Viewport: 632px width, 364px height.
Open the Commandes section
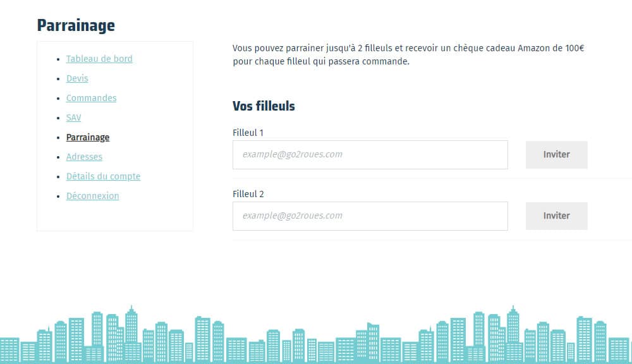(91, 98)
